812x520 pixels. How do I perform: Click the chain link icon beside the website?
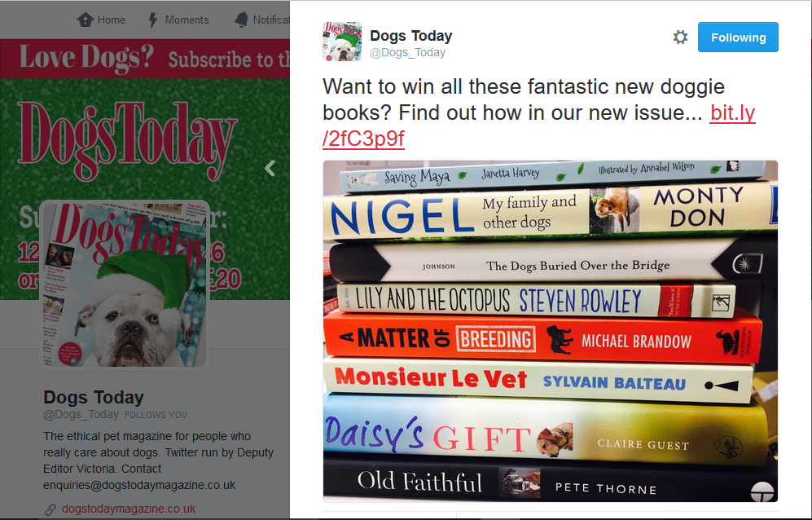(x=50, y=509)
